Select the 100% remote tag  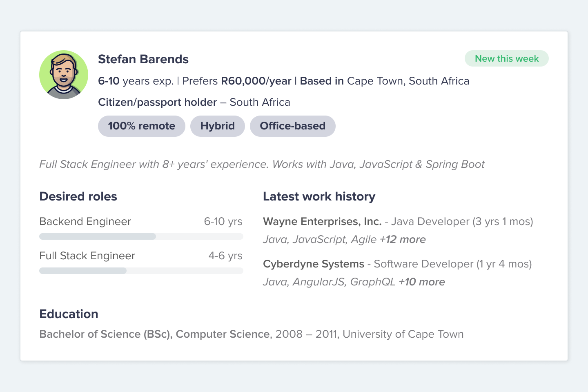click(x=141, y=126)
